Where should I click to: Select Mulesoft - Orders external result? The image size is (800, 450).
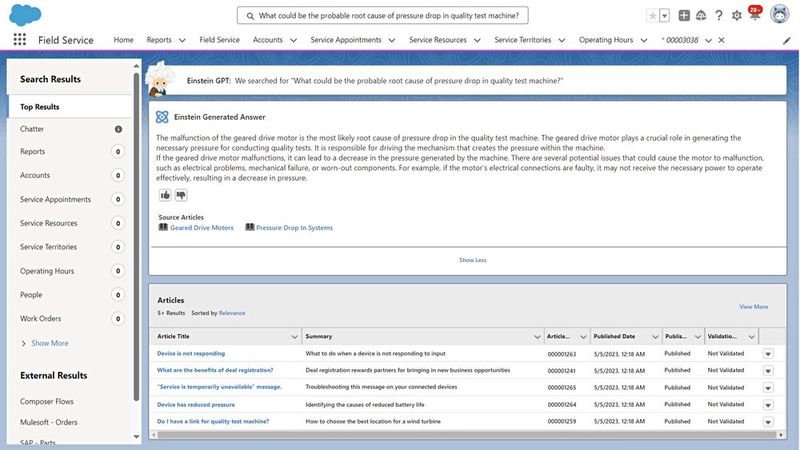tap(49, 422)
